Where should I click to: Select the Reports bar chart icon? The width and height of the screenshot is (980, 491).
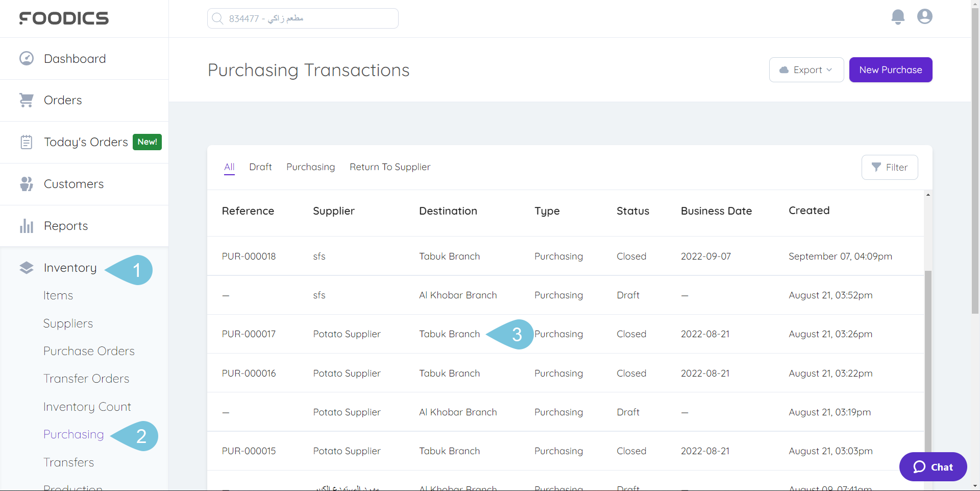[x=26, y=225]
